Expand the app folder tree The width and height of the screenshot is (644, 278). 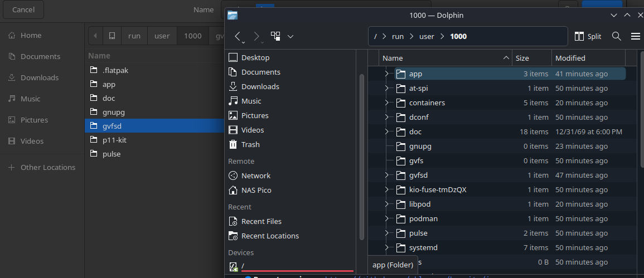(386, 74)
